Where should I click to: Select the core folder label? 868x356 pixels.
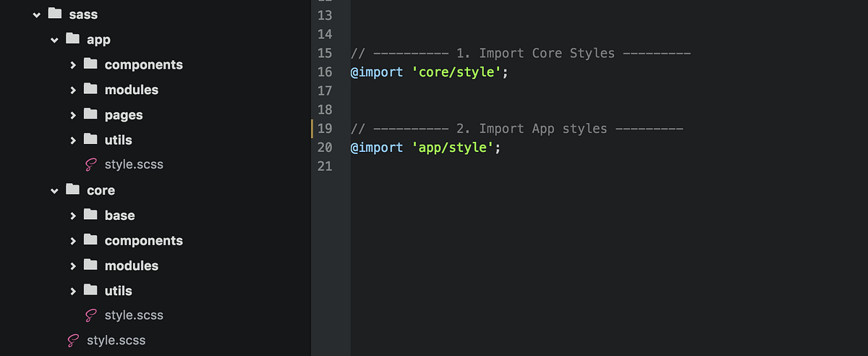click(101, 190)
